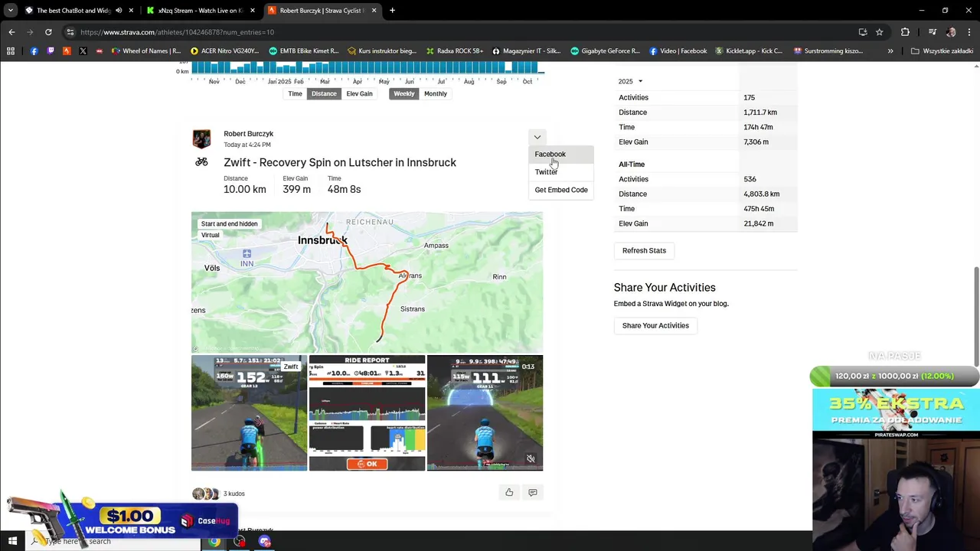Open the Discord taskbar icon
The height and width of the screenshot is (551, 980).
click(x=265, y=541)
